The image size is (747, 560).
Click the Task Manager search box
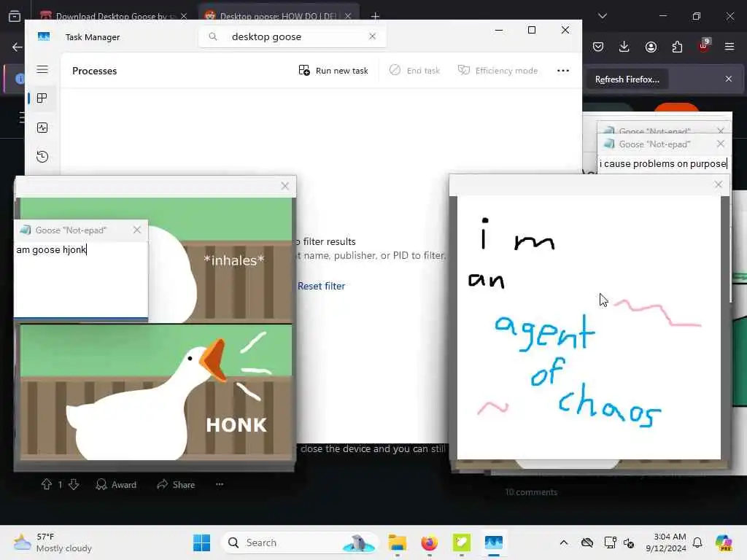tap(293, 36)
